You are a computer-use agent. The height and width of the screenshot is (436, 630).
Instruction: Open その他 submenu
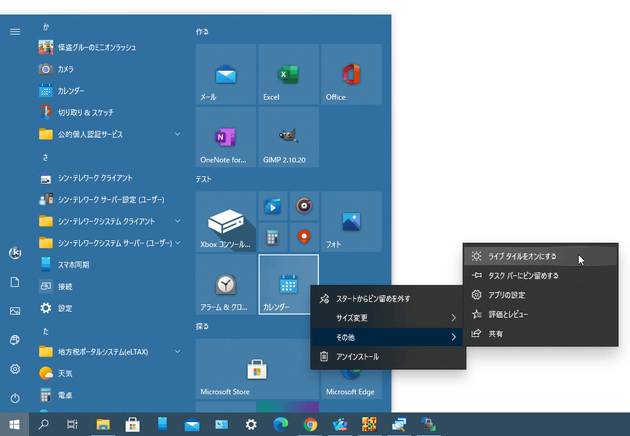point(388,337)
